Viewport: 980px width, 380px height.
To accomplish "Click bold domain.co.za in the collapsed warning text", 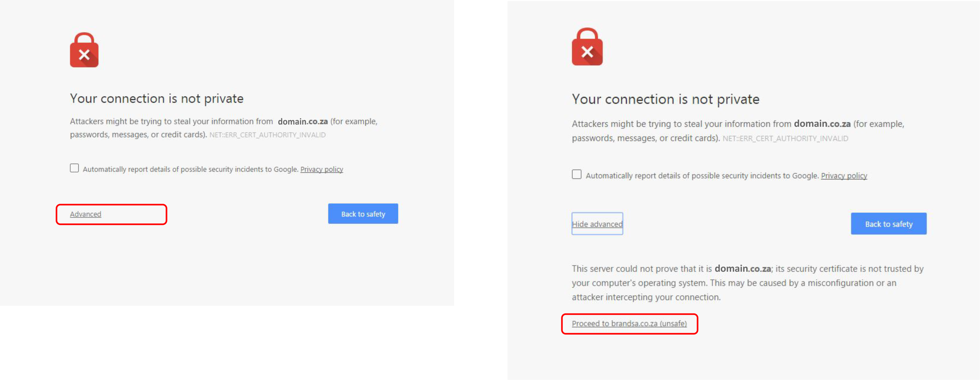I will tap(302, 121).
